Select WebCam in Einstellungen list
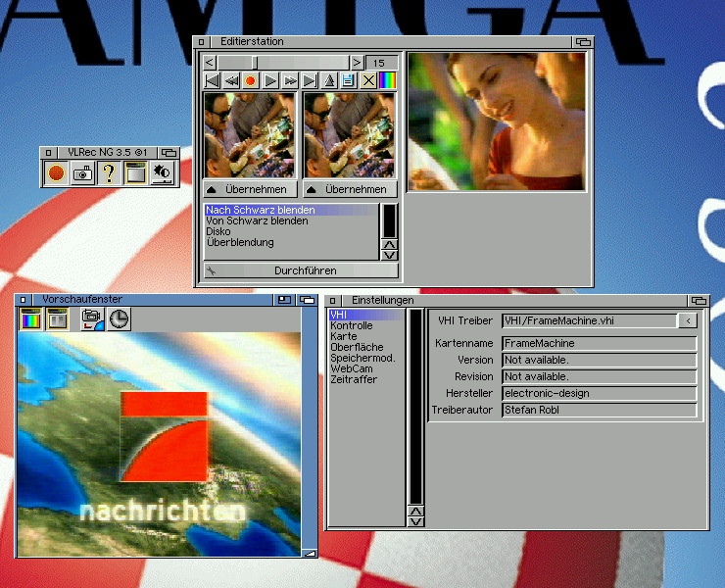Screen dimensions: 725x588 365,368
